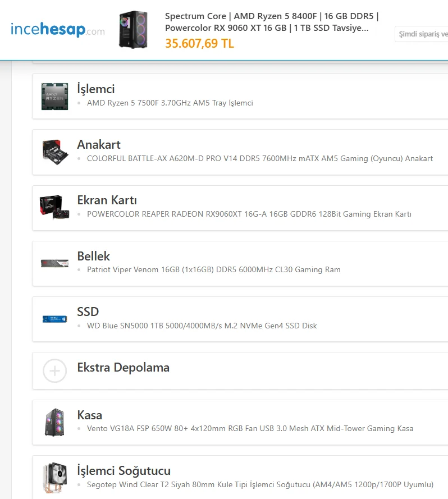Select the SSD section heading
The image size is (448, 499).
tap(88, 312)
